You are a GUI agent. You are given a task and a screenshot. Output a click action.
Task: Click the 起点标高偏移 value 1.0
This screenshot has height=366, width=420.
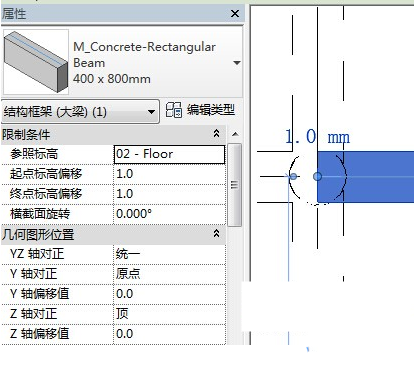click(x=170, y=174)
